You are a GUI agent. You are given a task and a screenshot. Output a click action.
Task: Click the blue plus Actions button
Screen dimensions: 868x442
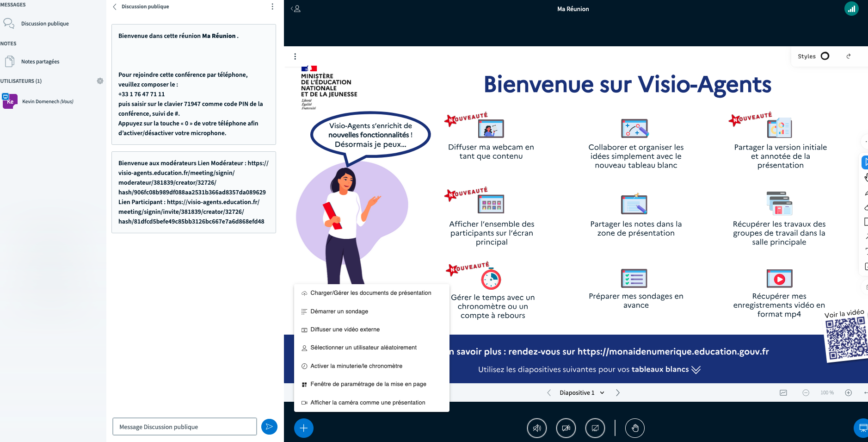[303, 428]
